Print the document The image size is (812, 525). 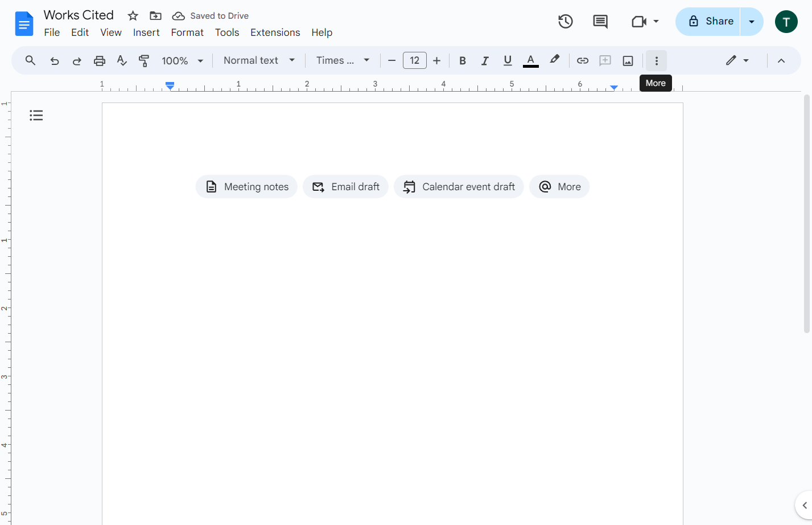coord(100,61)
